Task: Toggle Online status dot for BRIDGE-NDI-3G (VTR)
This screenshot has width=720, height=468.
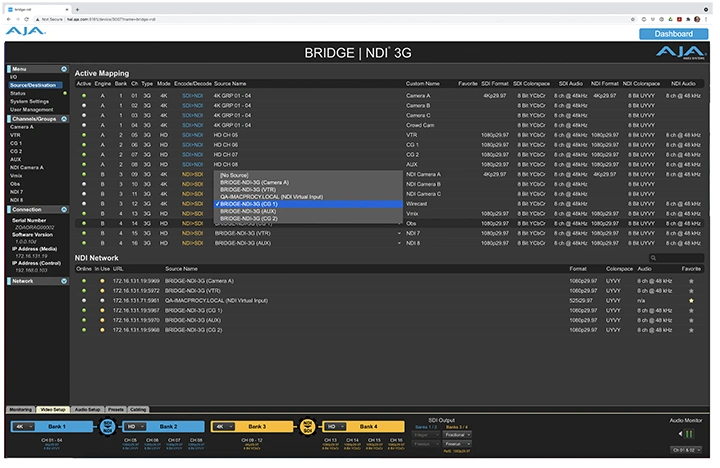Action: point(84,292)
